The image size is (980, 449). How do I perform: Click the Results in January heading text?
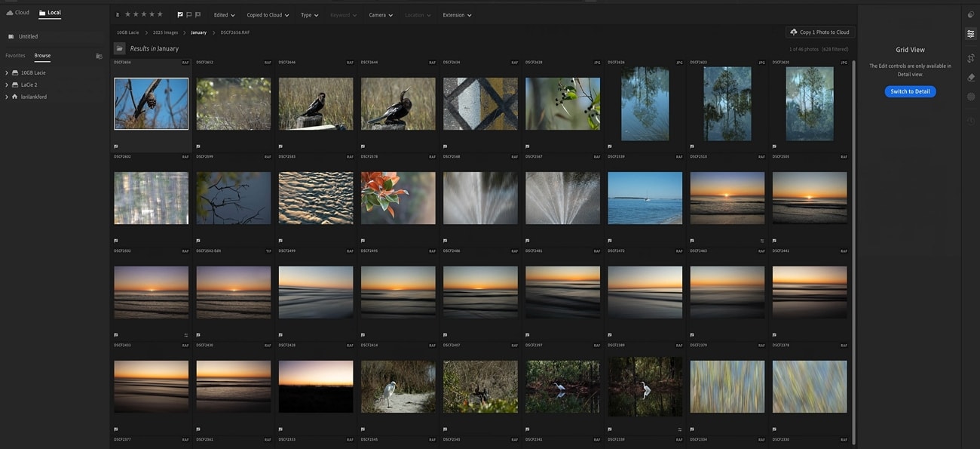[x=155, y=48]
